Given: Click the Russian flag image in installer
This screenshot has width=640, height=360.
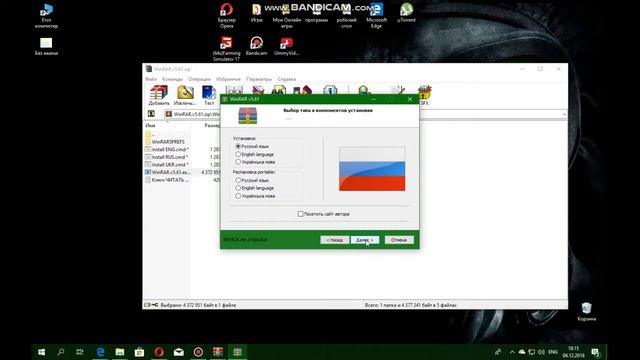Looking at the screenshot, I should click(x=372, y=169).
